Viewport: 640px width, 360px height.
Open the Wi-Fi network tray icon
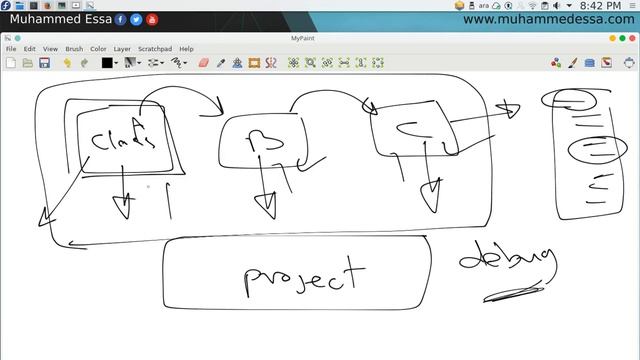tap(532, 6)
